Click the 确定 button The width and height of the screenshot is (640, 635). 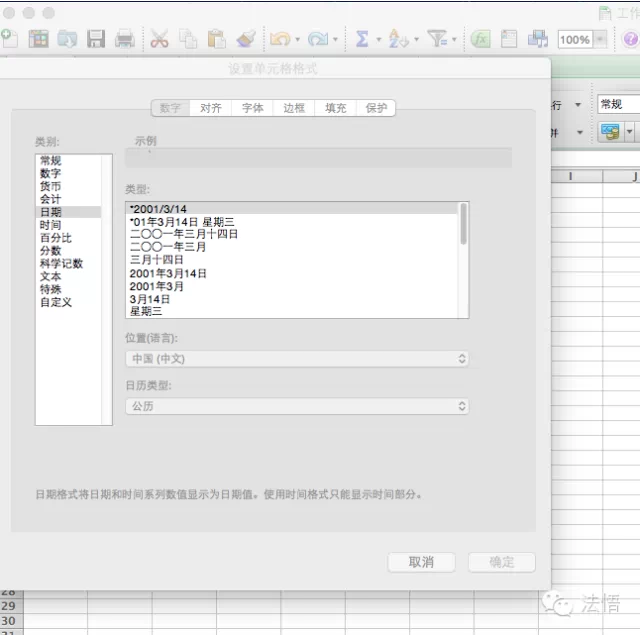(x=502, y=562)
